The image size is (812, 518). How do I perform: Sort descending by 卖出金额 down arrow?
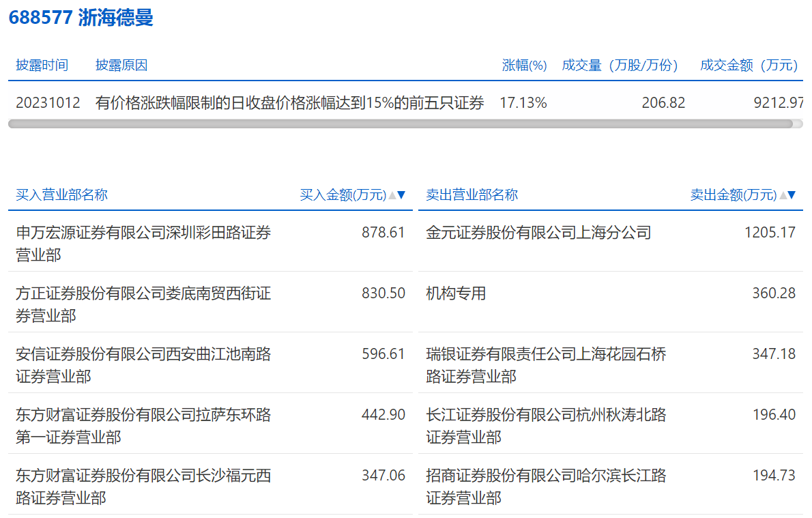pos(792,195)
